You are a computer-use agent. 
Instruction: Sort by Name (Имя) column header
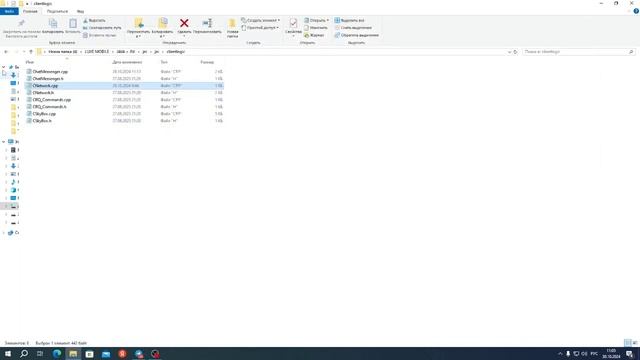[x=30, y=62]
